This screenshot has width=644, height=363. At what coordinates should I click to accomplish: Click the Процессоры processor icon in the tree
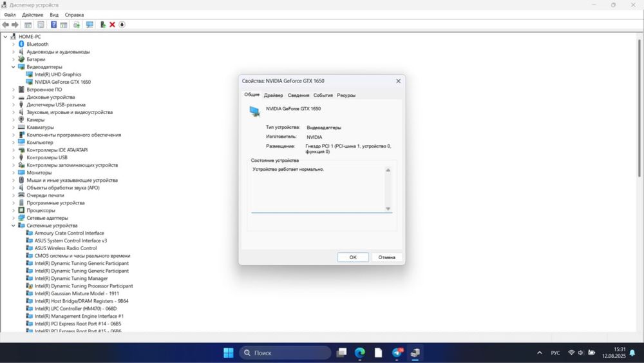(21, 210)
